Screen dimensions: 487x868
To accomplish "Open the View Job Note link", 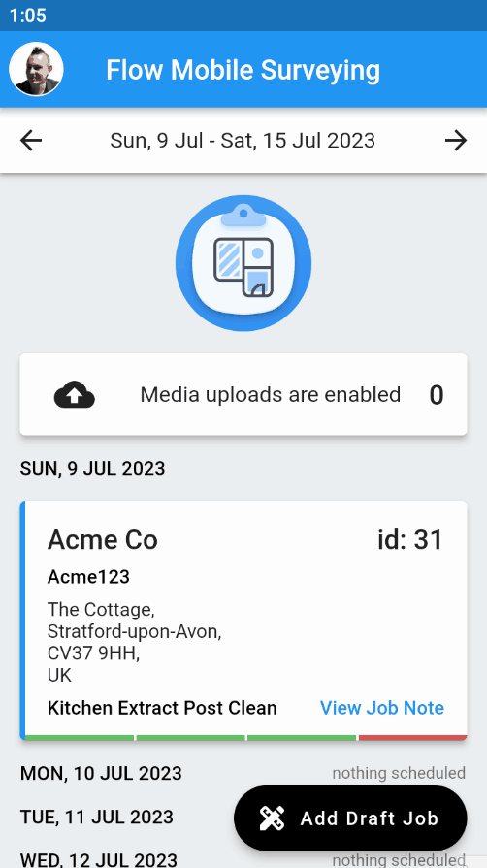I will (382, 708).
